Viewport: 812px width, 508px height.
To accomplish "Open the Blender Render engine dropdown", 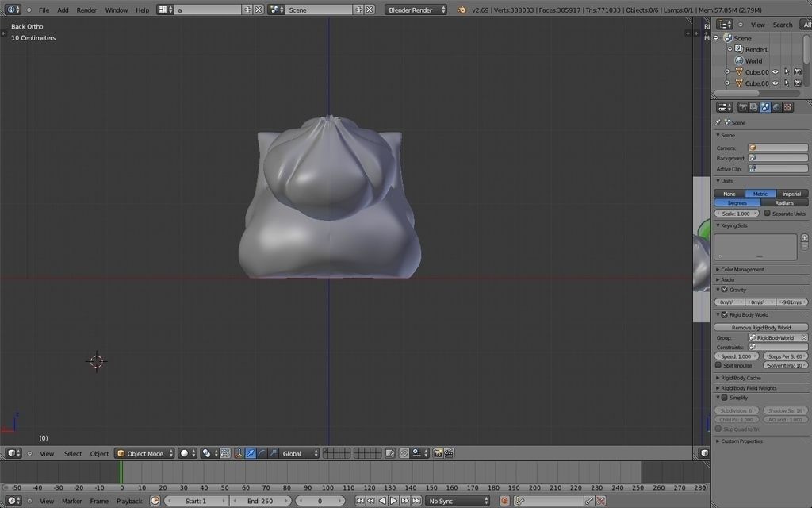I will 416,10.
